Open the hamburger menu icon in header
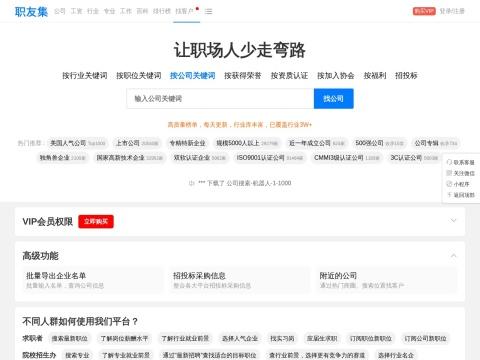The height and width of the screenshot is (360, 480). click(209, 11)
